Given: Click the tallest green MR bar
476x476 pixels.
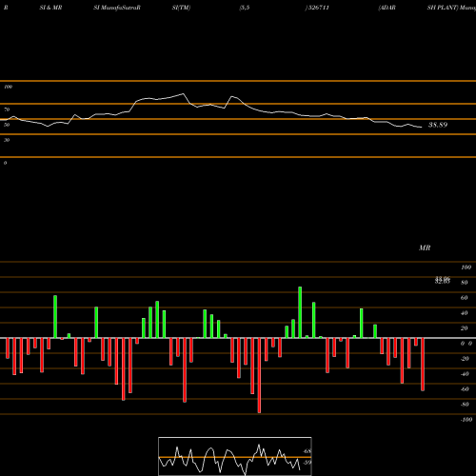Looking at the screenshot, I should click(x=300, y=312).
